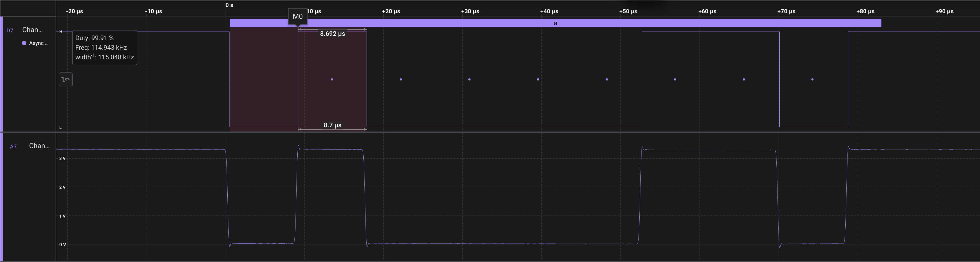
Task: Select the M0 timing marker flag
Action: [x=298, y=16]
